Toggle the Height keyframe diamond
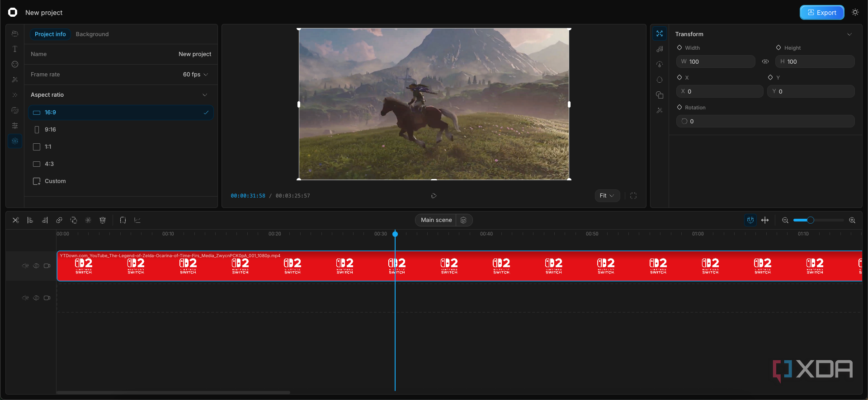Screen dimensions: 868x400 click(x=778, y=47)
